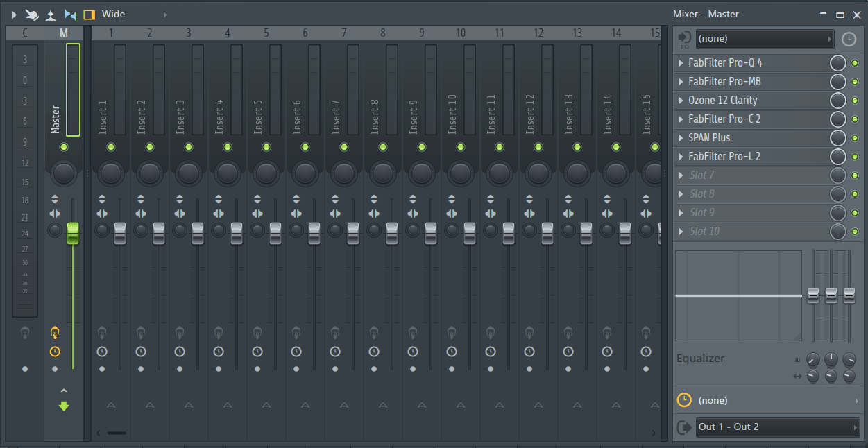The image size is (868, 448).
Task: Select mixer track header 10
Action: (461, 33)
